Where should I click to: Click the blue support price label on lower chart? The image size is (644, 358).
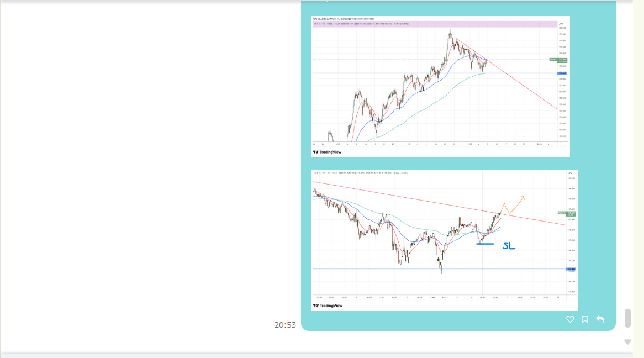[x=571, y=269]
